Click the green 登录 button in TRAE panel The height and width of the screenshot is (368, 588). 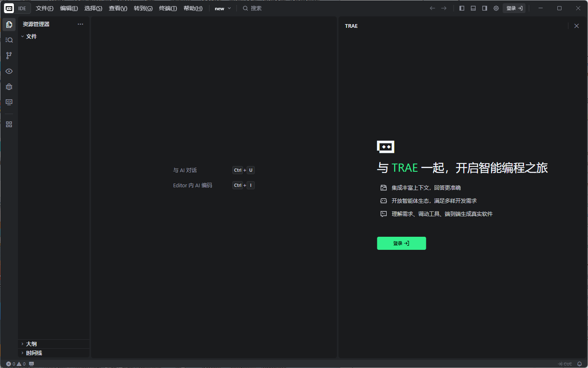[x=401, y=243]
